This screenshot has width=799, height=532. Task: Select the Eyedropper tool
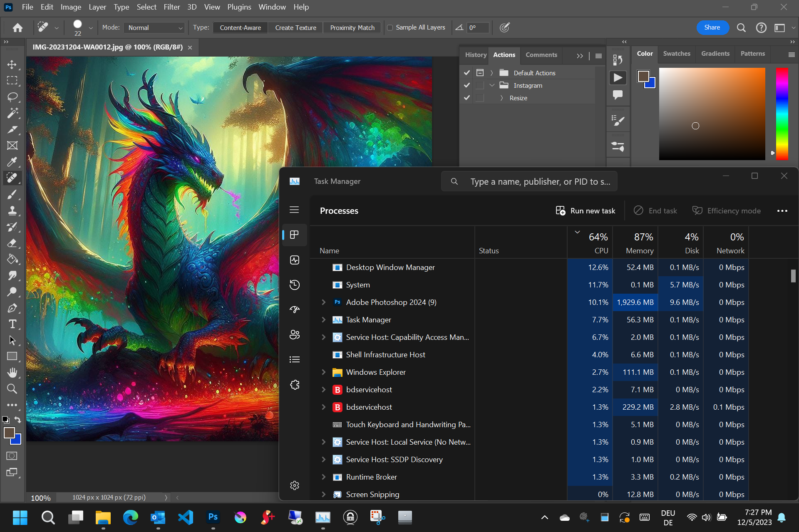pos(12,162)
